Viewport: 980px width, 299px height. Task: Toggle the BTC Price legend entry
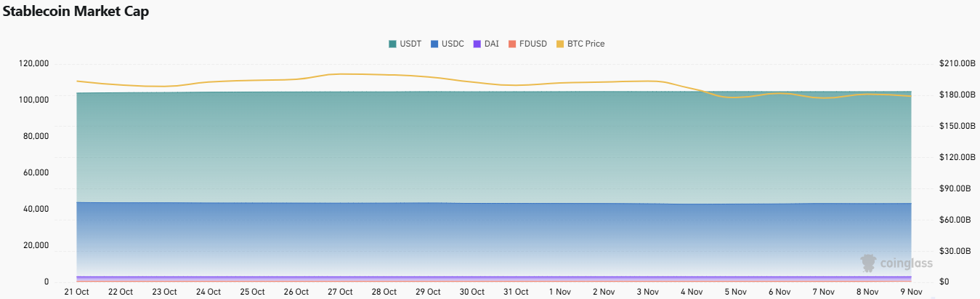click(580, 44)
